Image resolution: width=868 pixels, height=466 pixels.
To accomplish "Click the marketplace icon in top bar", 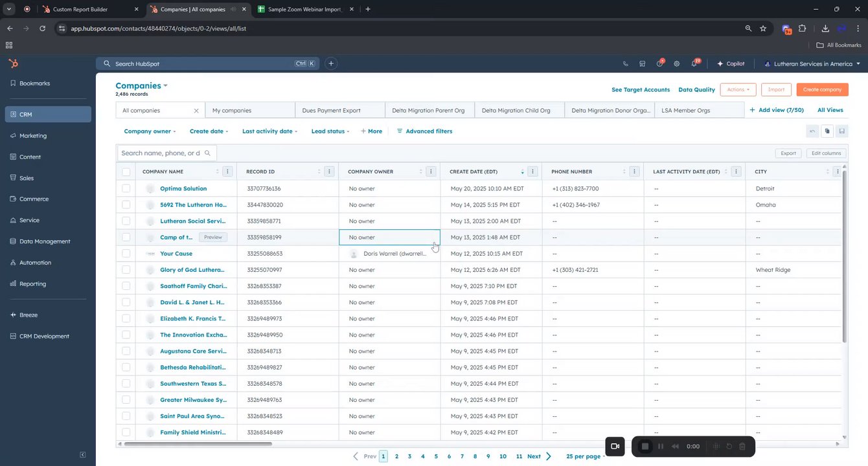I will [642, 64].
